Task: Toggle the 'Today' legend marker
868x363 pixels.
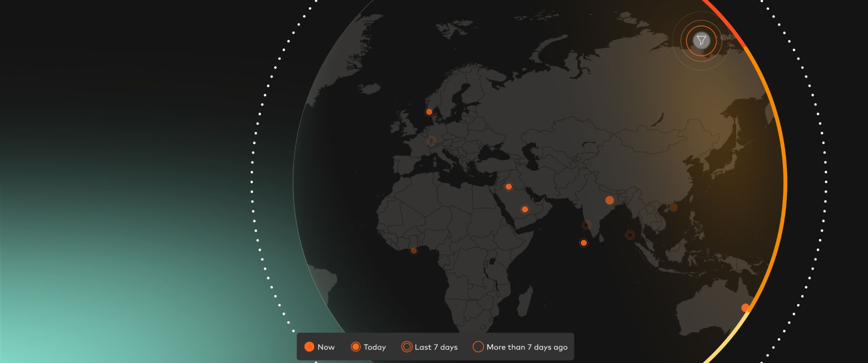Action: point(355,347)
